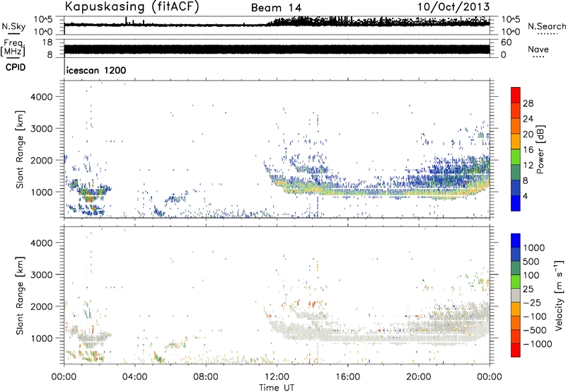The image size is (566, 392).
Task: Click the black frequency band panel
Action: pos(277,50)
